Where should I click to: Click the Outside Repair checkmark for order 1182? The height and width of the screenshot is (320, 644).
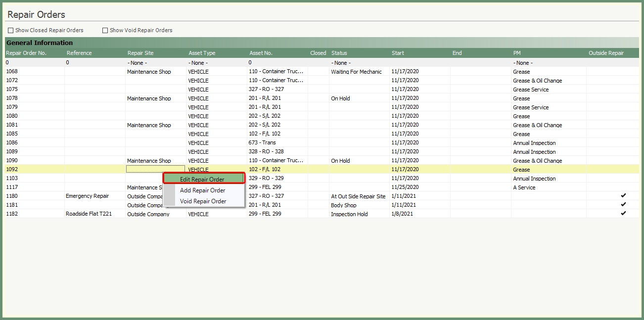(623, 214)
